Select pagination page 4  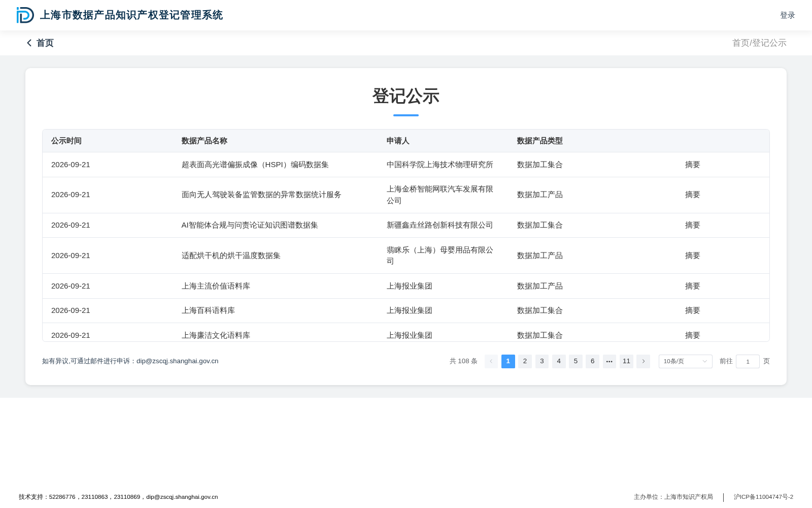click(559, 361)
